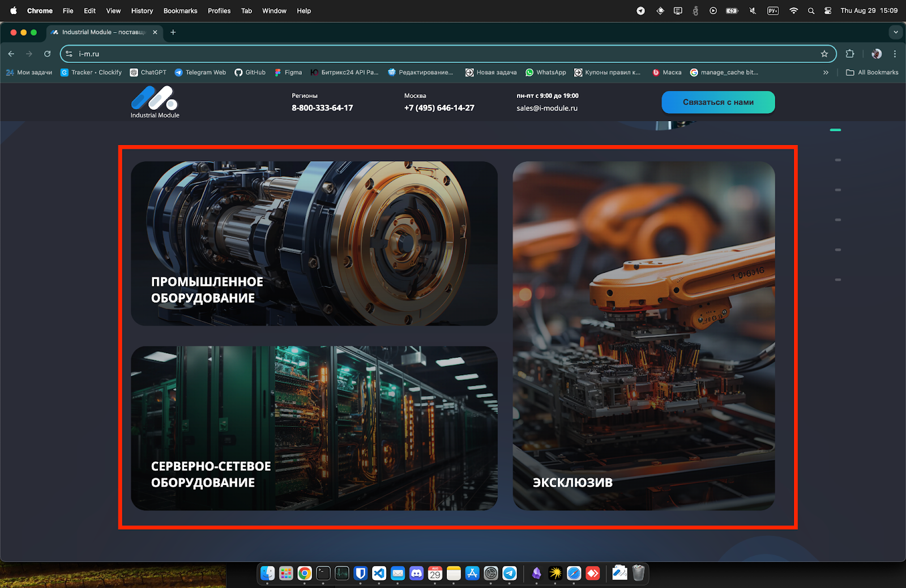Viewport: 906px width, 588px height.
Task: Click the forward navigation arrow
Action: click(29, 54)
